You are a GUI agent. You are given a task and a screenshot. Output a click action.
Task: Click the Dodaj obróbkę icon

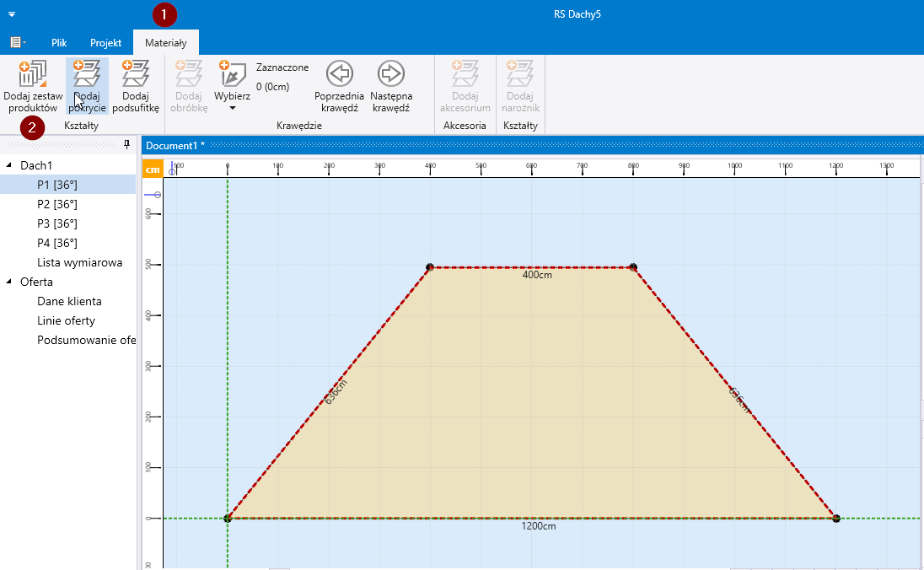click(188, 75)
